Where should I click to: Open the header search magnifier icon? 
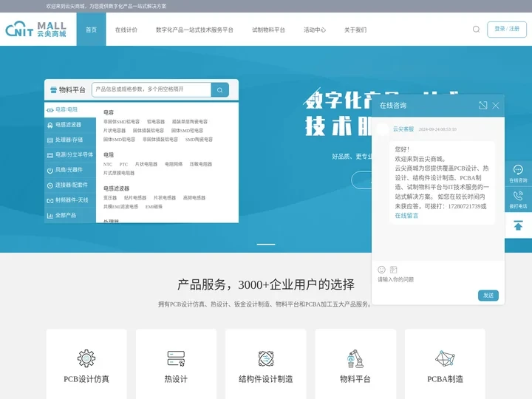476,29
